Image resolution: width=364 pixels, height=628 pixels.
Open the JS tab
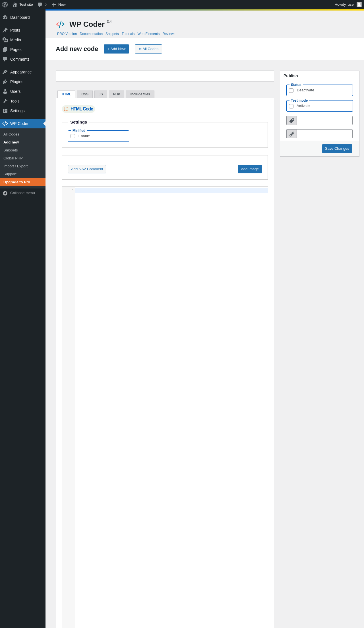coord(101,94)
